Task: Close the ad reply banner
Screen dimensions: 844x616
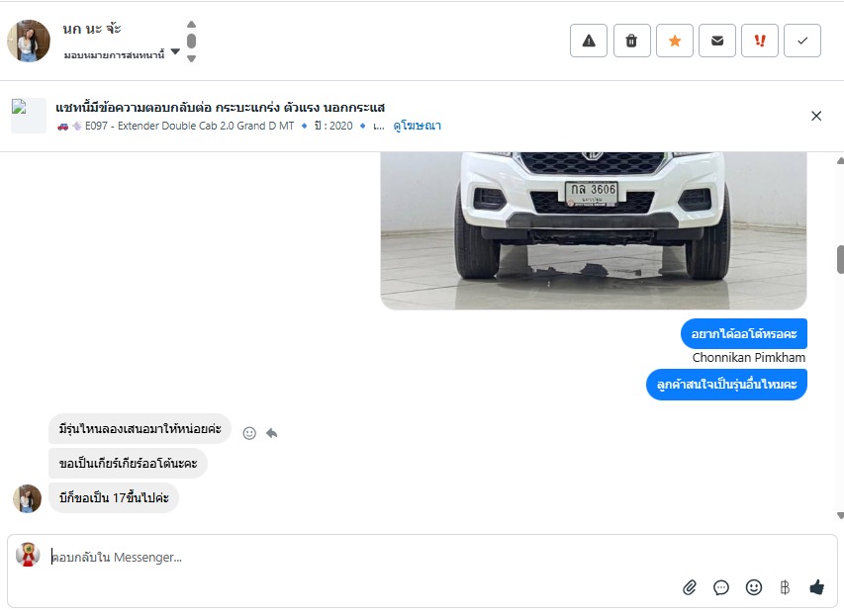Action: coord(816,116)
